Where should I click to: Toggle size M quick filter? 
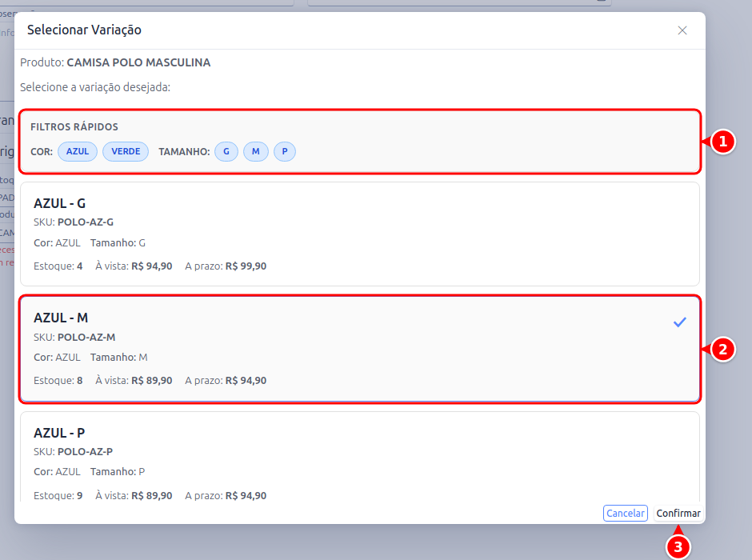(256, 151)
